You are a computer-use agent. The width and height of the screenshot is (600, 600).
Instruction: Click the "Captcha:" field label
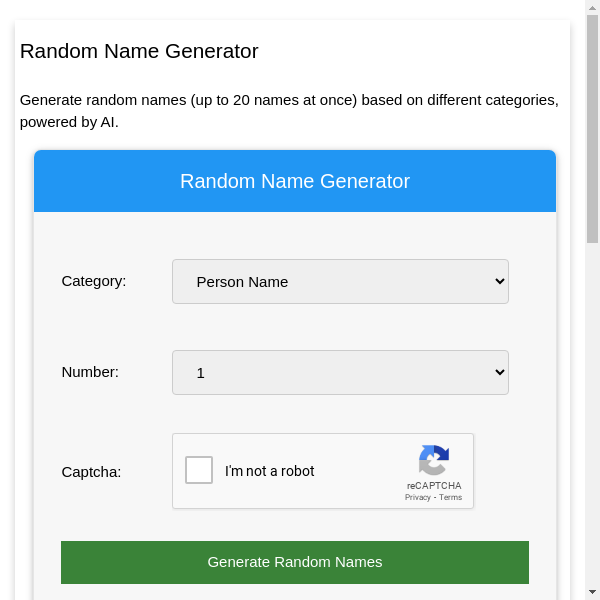91,472
